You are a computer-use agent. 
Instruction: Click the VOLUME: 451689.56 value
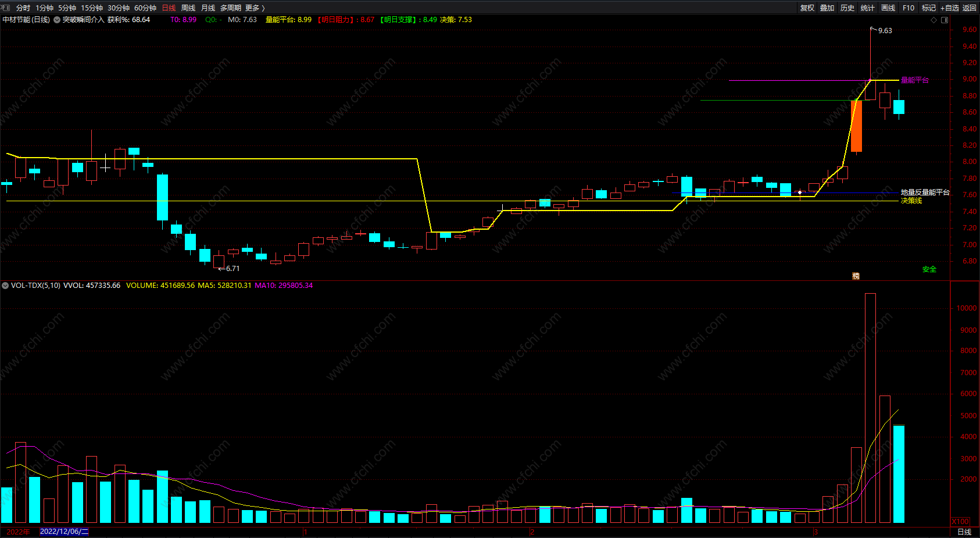pos(160,286)
